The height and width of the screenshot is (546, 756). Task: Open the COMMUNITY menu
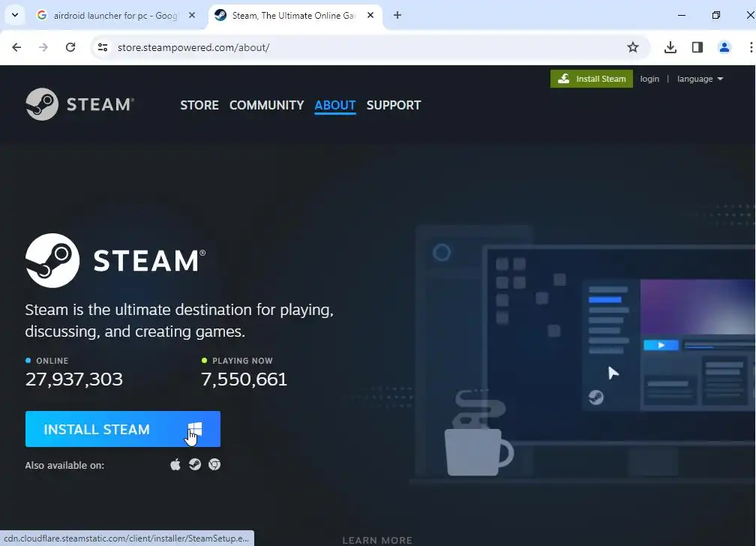267,105
